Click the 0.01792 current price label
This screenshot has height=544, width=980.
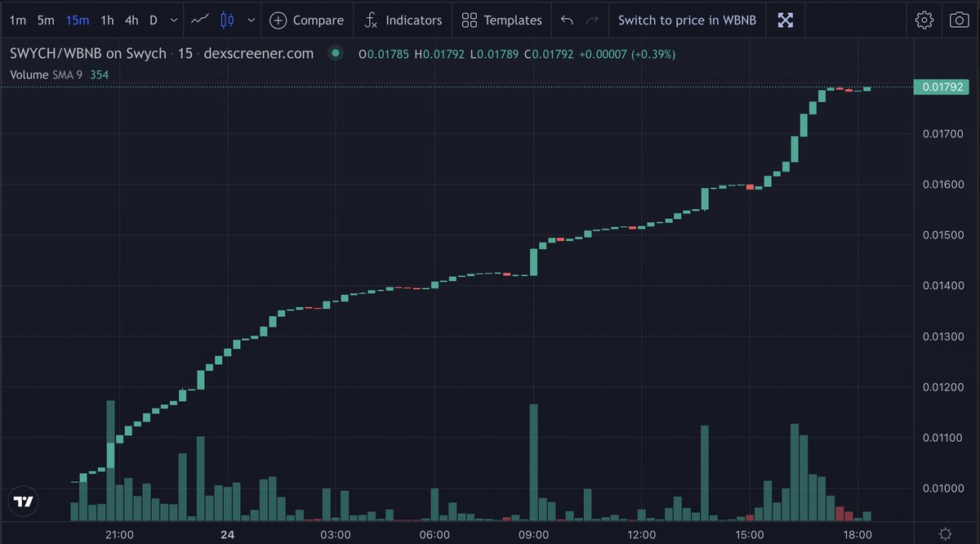[x=942, y=87]
